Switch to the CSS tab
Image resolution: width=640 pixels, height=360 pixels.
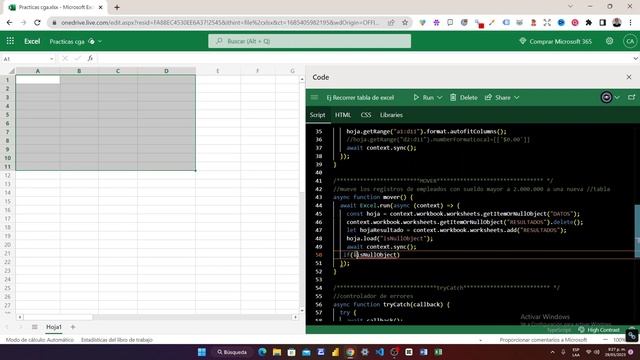point(366,115)
